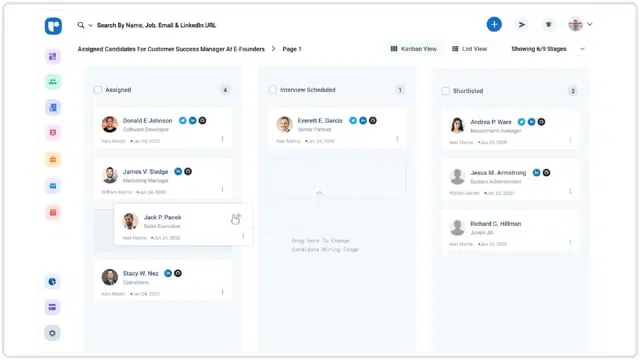Click the search by name input field
This screenshot has width=640, height=360.
coord(156,25)
